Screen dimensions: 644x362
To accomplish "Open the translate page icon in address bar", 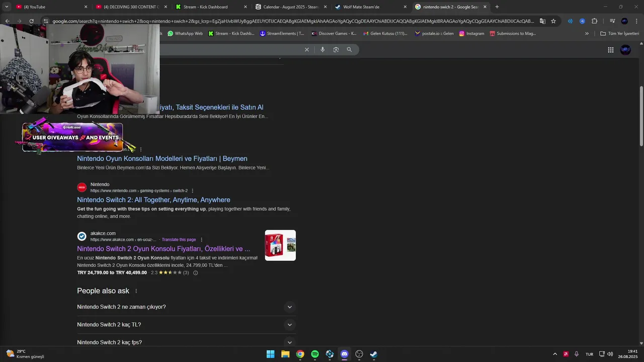I will click(542, 21).
